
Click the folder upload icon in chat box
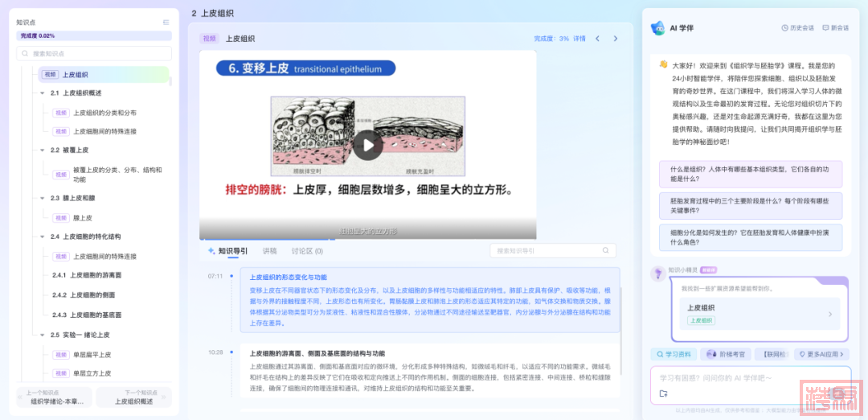[663, 393]
